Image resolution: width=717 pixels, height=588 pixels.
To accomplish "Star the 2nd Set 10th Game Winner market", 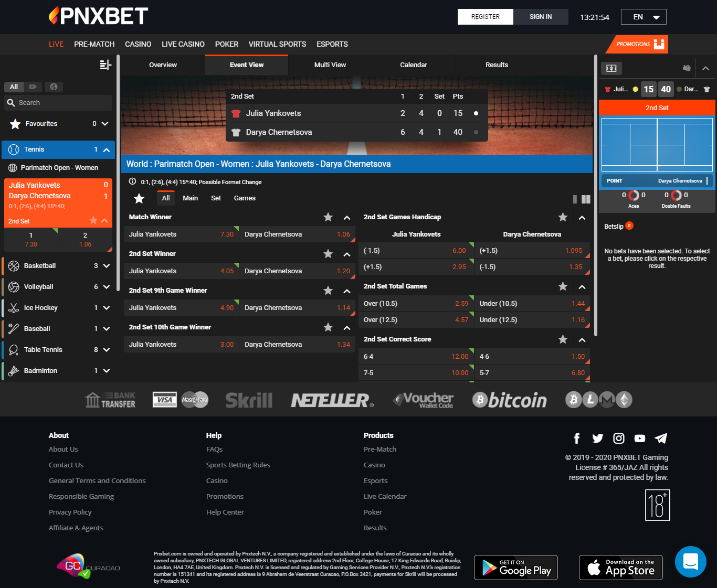I will tap(328, 327).
